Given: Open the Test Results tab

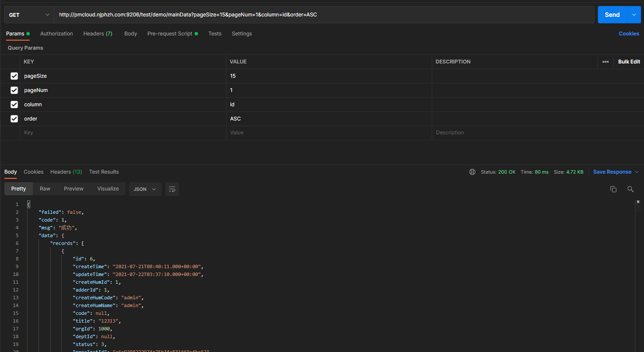Looking at the screenshot, I should coord(104,172).
